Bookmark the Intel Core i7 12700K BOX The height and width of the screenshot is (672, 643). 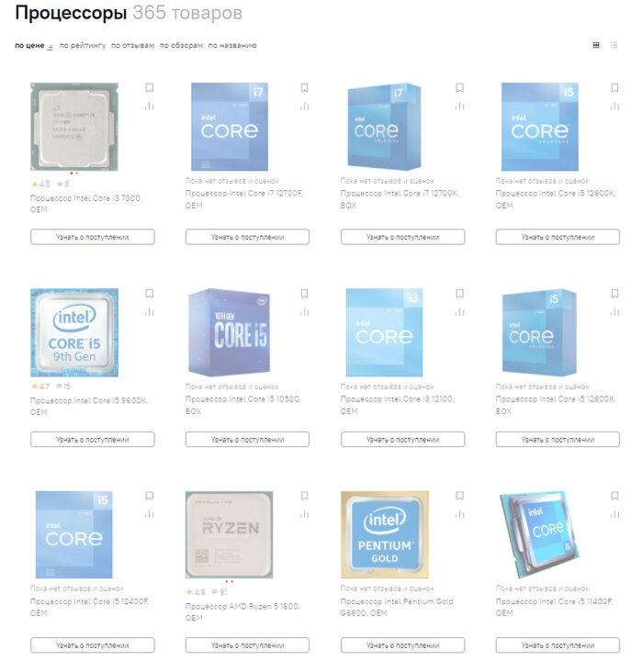coord(459,88)
